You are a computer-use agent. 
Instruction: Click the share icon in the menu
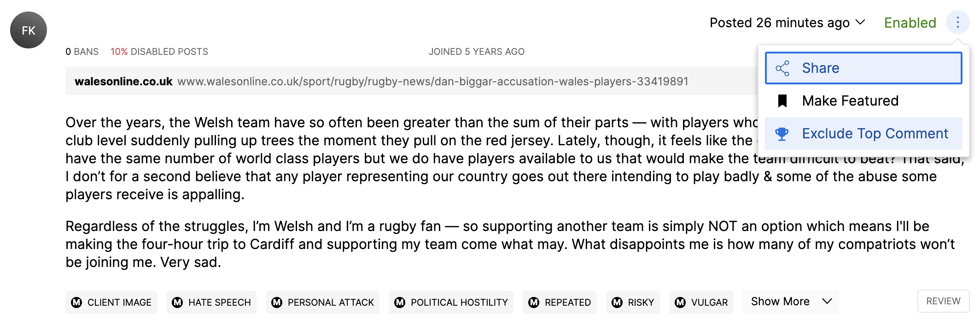click(x=782, y=68)
